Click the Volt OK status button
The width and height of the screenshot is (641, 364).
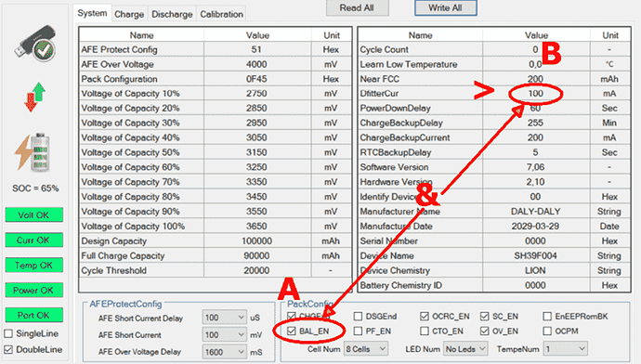coord(34,214)
